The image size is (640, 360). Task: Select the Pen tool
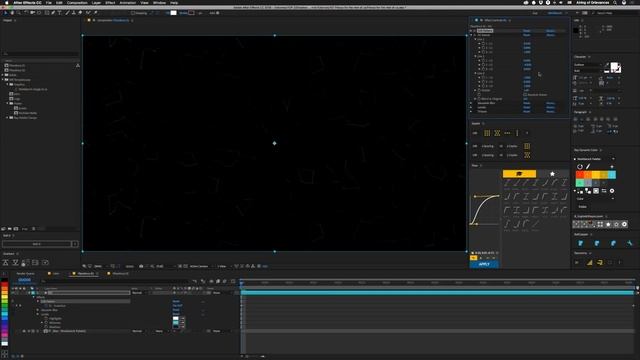pyautogui.click(x=53, y=13)
